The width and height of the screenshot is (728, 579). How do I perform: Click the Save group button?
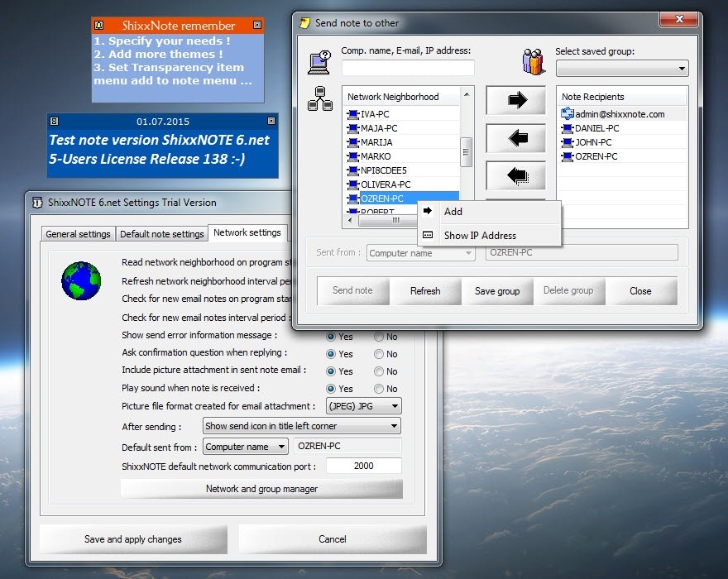point(498,291)
